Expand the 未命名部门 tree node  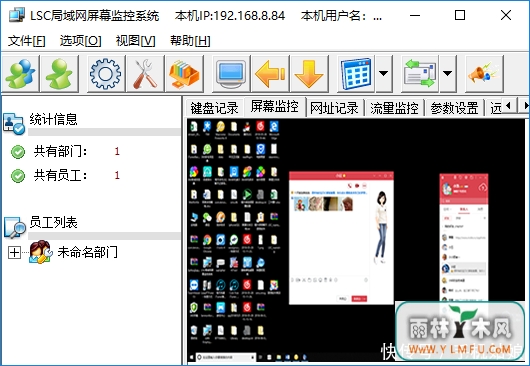click(14, 252)
